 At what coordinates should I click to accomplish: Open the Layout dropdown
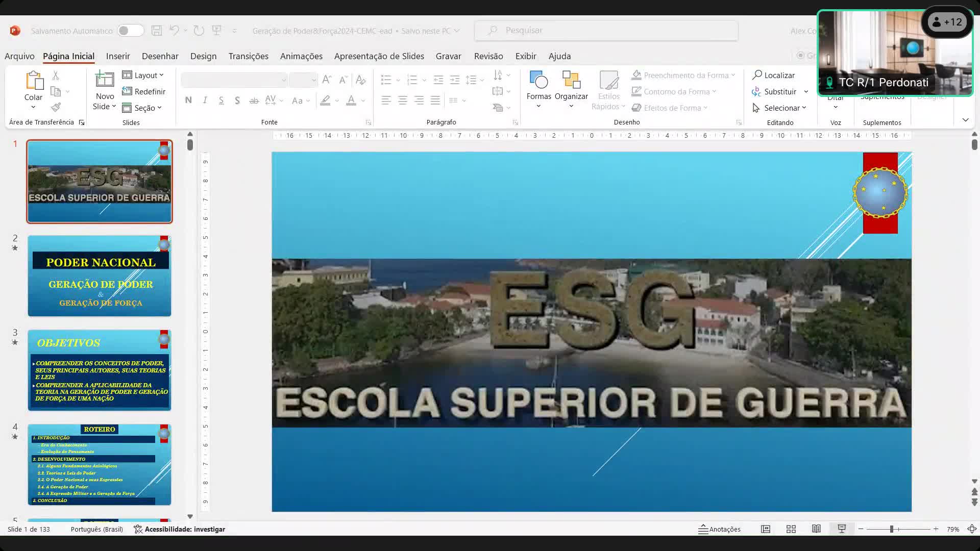click(143, 75)
